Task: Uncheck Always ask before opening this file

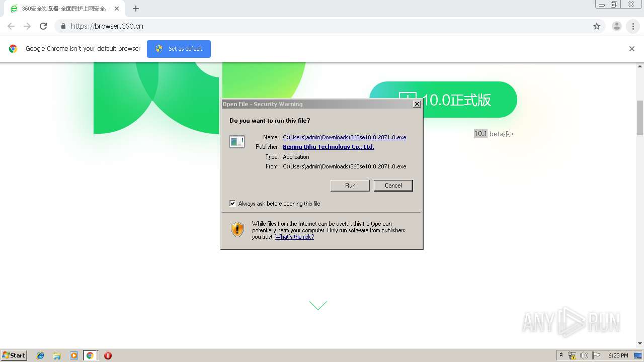Action: click(232, 203)
